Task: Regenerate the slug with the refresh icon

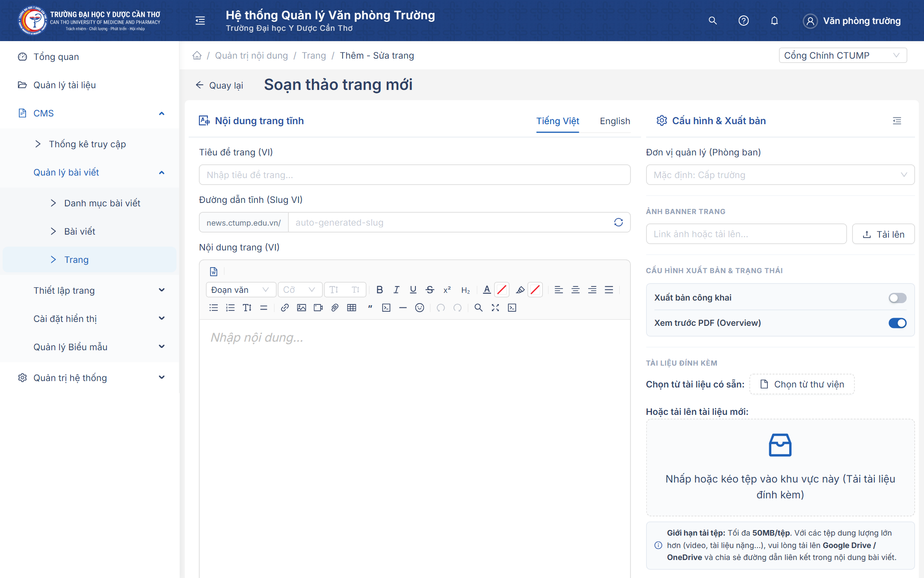Action: point(618,222)
